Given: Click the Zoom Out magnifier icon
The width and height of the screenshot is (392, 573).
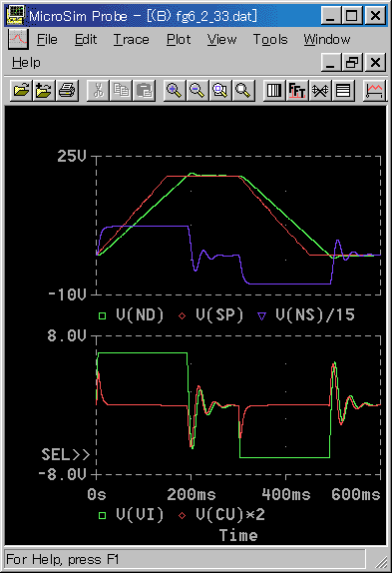Looking at the screenshot, I should tap(196, 90).
